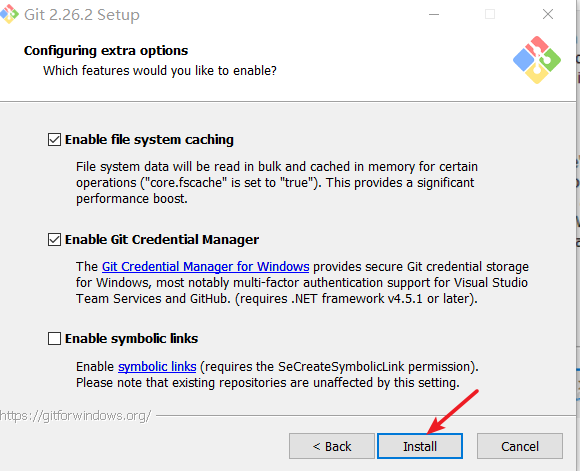
Task: Tick the Enable symbolic links checkbox box
Action: pos(54,339)
